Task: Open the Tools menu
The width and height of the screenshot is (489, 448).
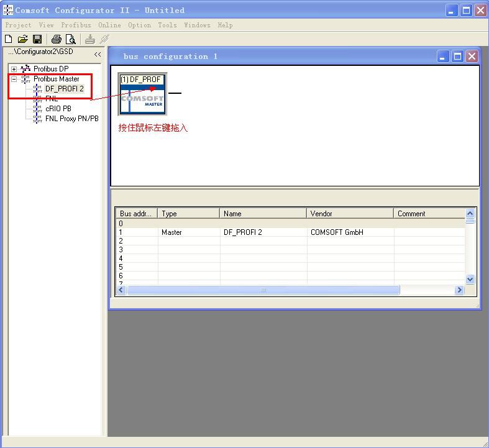Action: tap(168, 25)
